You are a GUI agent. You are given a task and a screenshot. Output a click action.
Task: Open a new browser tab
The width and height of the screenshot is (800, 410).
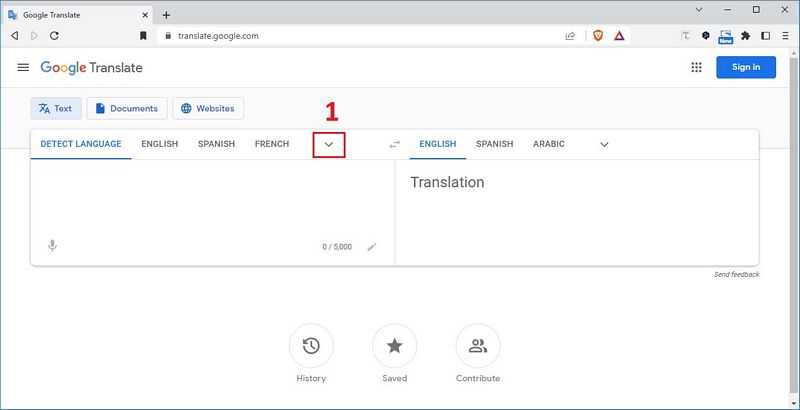(166, 14)
